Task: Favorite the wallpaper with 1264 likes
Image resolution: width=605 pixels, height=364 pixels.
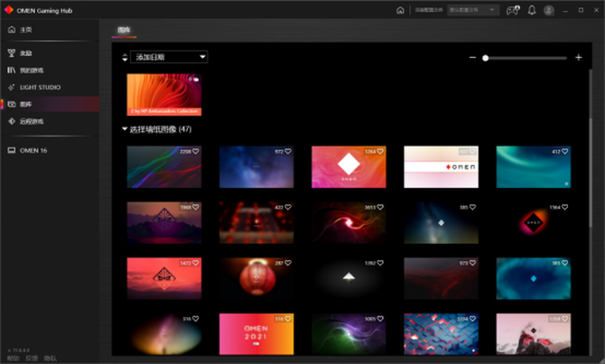Action: (x=380, y=152)
